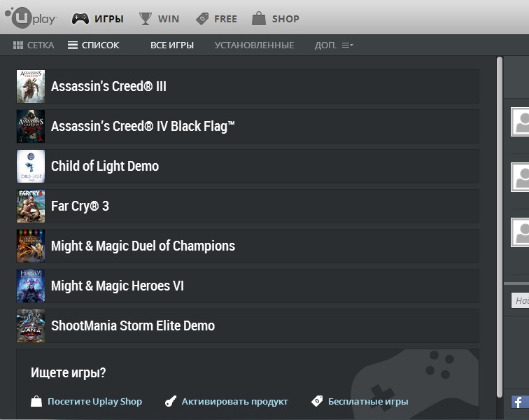Click the price tag icon beside FREE
Viewport: 529px width, 420px height.
pyautogui.click(x=202, y=19)
